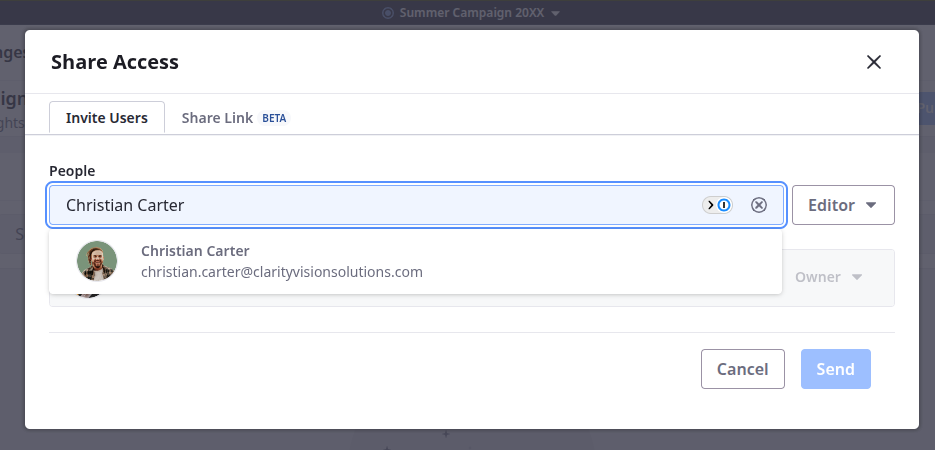Click the Share Access dialog heading
The image size is (935, 450).
tap(115, 62)
